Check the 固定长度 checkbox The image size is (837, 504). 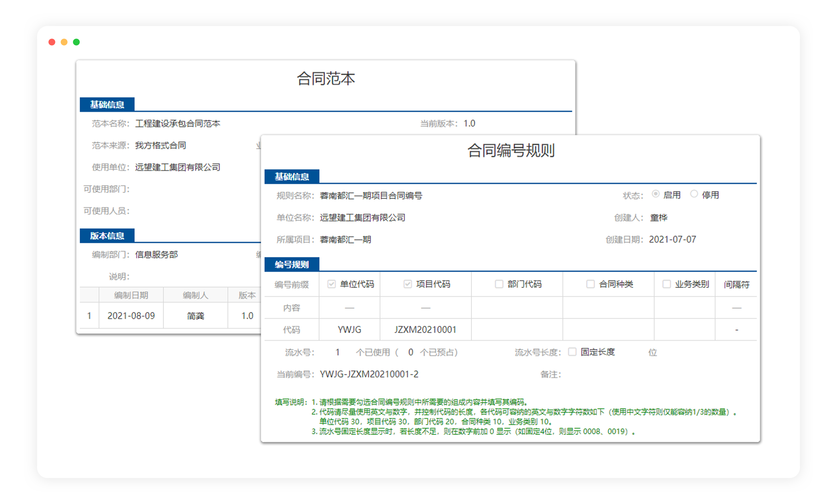point(572,352)
